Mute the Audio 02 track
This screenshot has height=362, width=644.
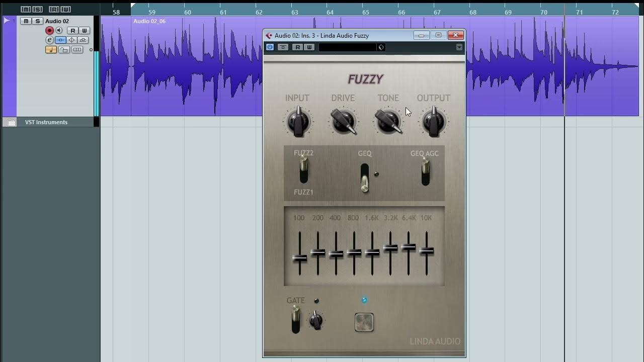26,21
